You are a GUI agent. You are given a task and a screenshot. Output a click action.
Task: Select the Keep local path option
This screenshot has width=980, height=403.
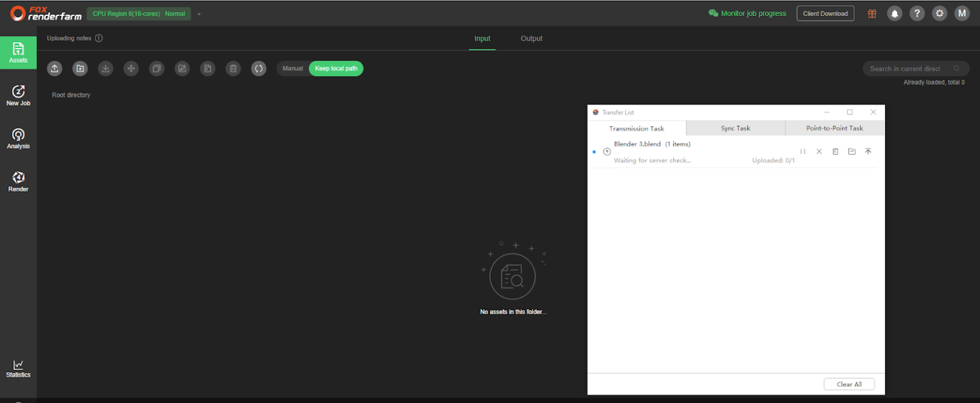tap(336, 68)
